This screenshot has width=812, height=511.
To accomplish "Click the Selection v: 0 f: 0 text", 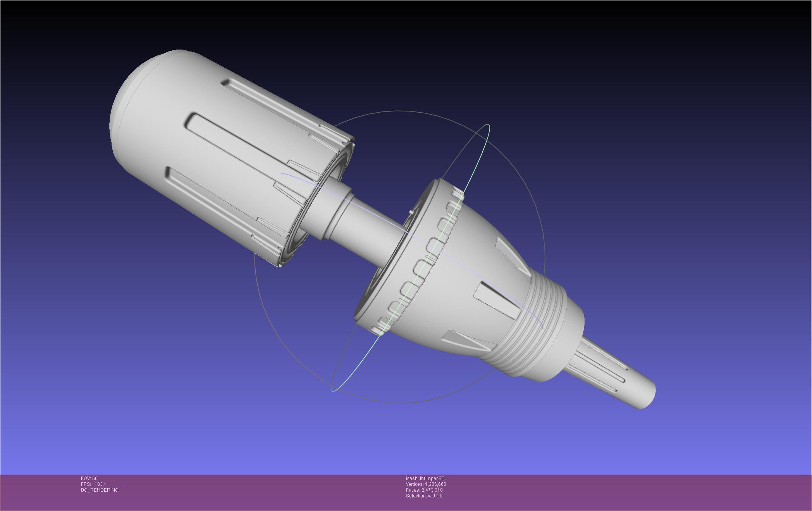I will [424, 496].
